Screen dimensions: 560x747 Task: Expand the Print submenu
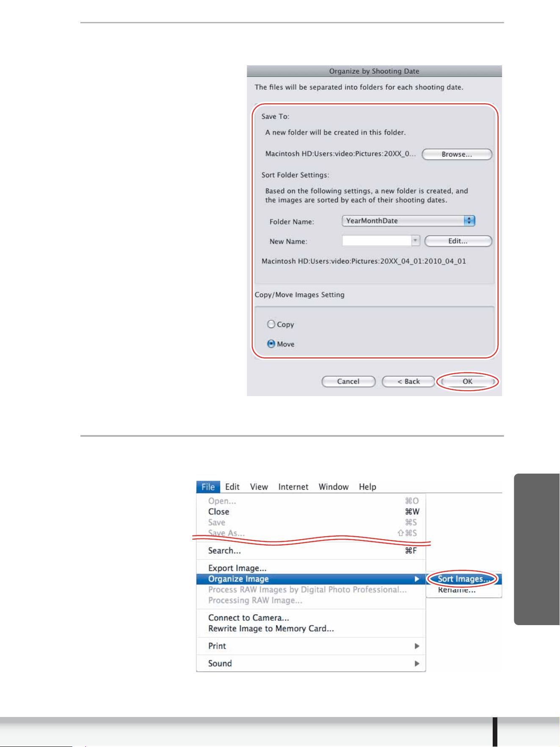(311, 646)
